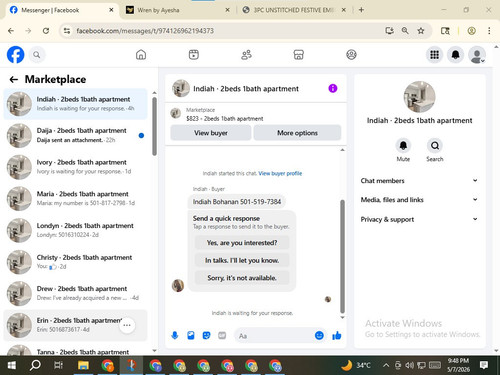Open the Marketplace storefront icon
The width and height of the screenshot is (500, 375).
[x=299, y=55]
